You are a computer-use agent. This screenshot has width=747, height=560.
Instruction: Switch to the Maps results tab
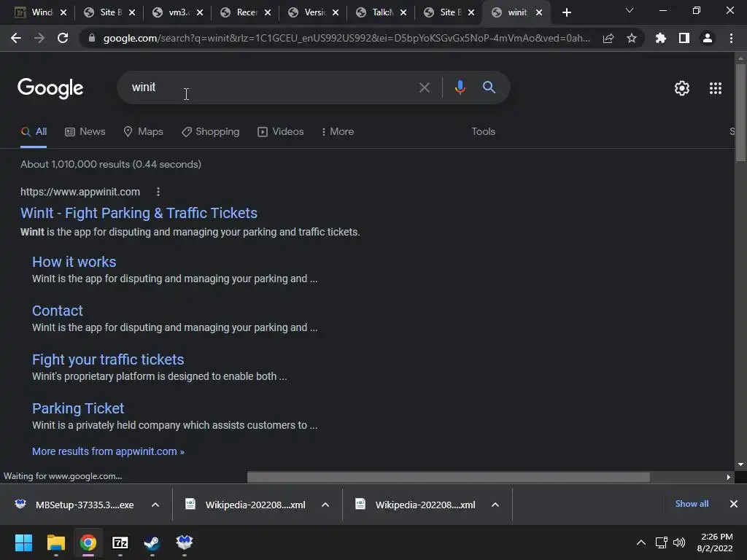tap(144, 131)
